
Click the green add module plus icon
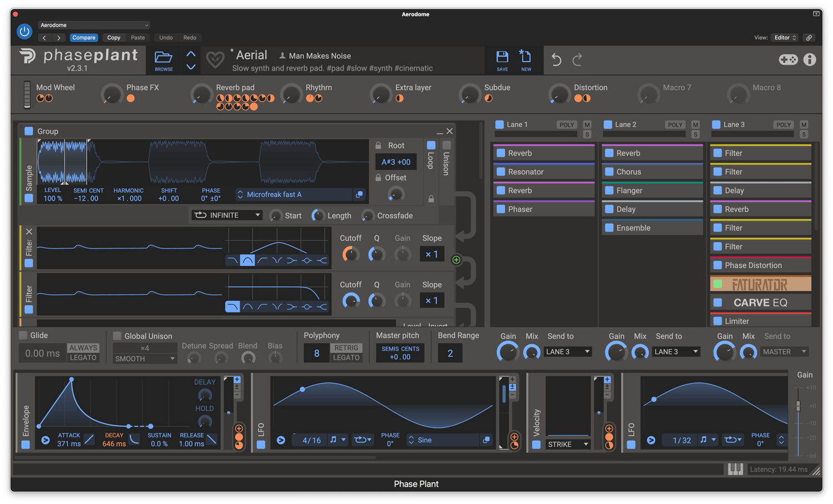click(x=456, y=260)
